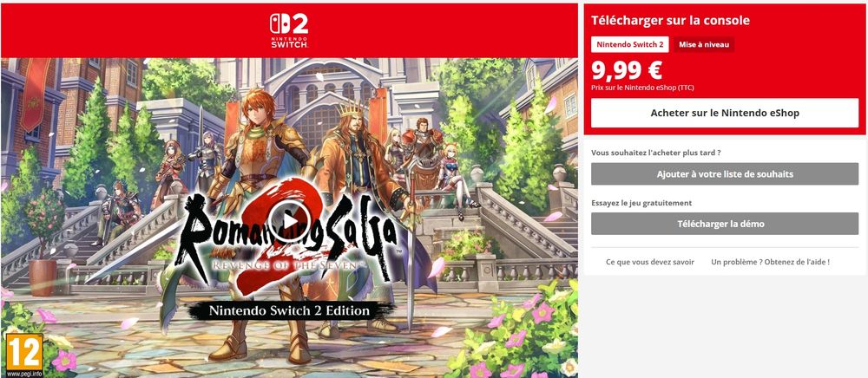Open the Ce que vous devez savoir link
868x378 pixels.
(x=650, y=262)
